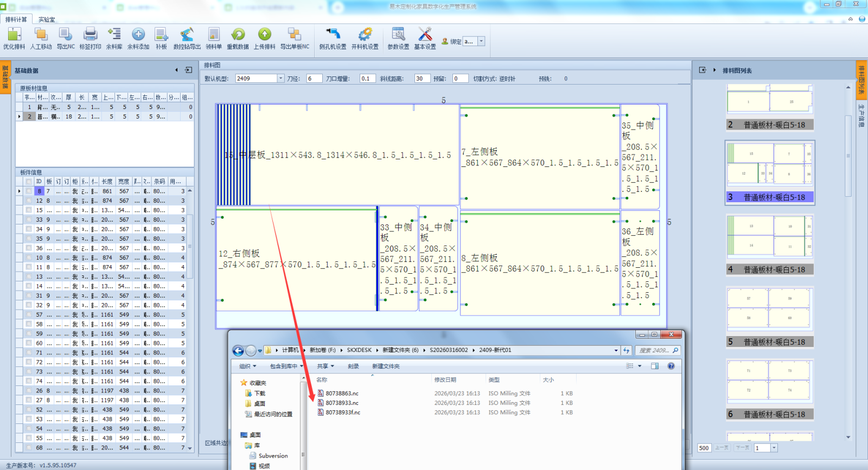Click 数控钻导出 CNC drill export icon
This screenshot has height=470, width=868.
[187, 38]
